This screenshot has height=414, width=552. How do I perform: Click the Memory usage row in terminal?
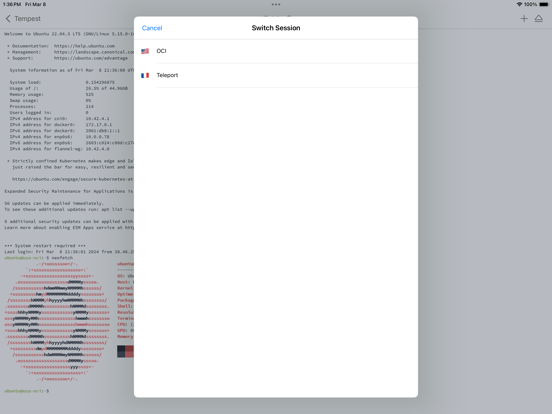coord(52,94)
